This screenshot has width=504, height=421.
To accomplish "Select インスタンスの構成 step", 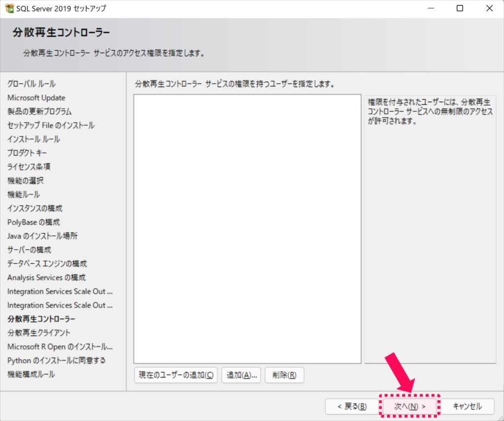I will 35,208.
